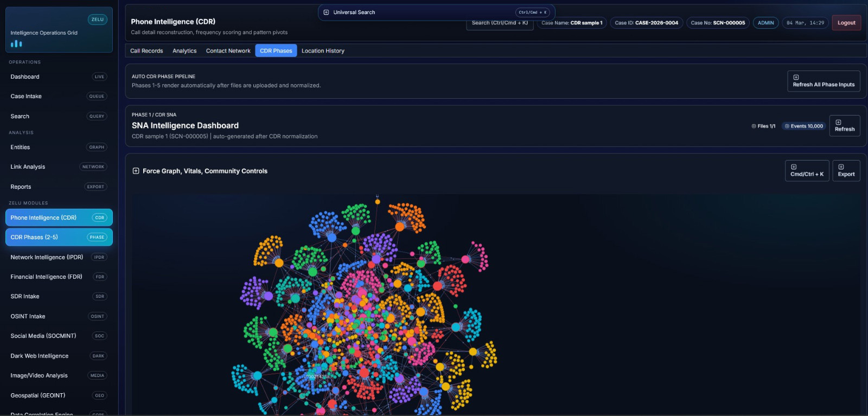Click the MEDIA badge beside Image/Video Analysis
This screenshot has width=868, height=416.
coord(98,376)
